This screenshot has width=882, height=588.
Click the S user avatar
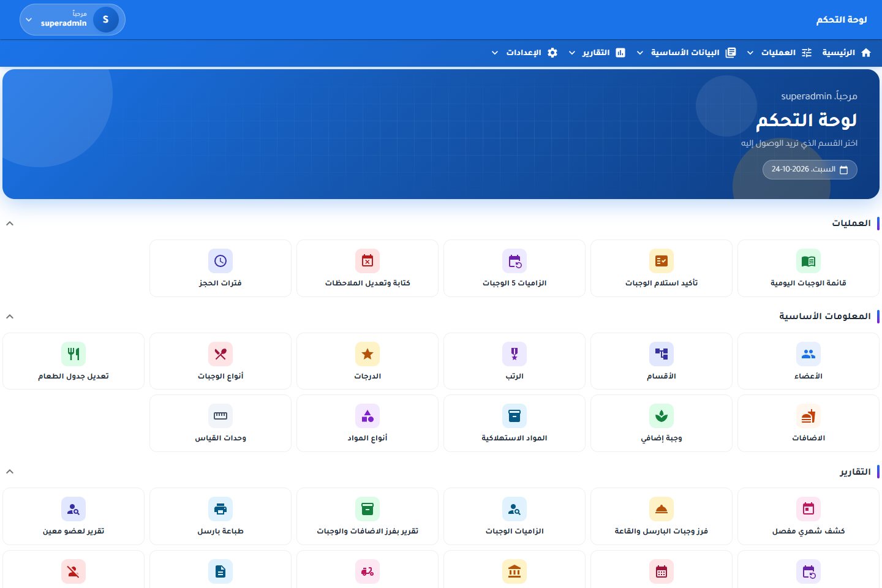[x=106, y=20]
